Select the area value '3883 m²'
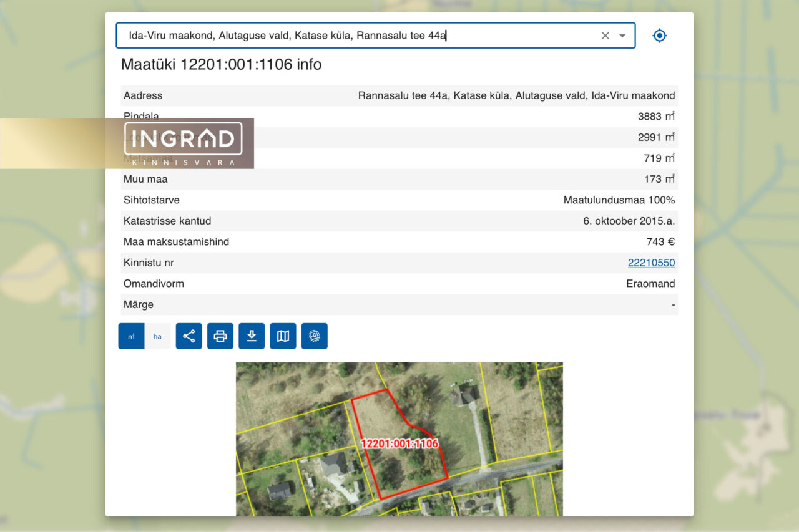This screenshot has width=799, height=532. coord(656,117)
